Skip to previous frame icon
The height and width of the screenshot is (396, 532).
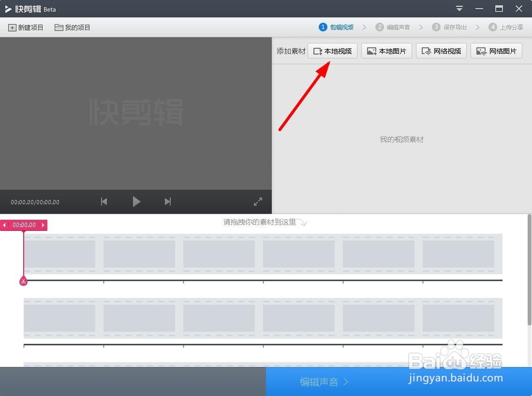pos(104,202)
